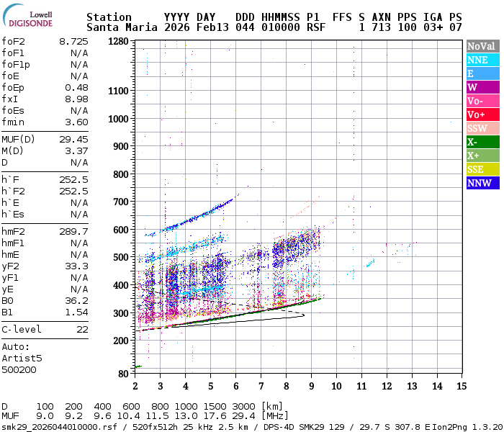Screen dimensions: 504x432
Task: Click the 15 MHz x-axis label
Action: pyautogui.click(x=460, y=386)
